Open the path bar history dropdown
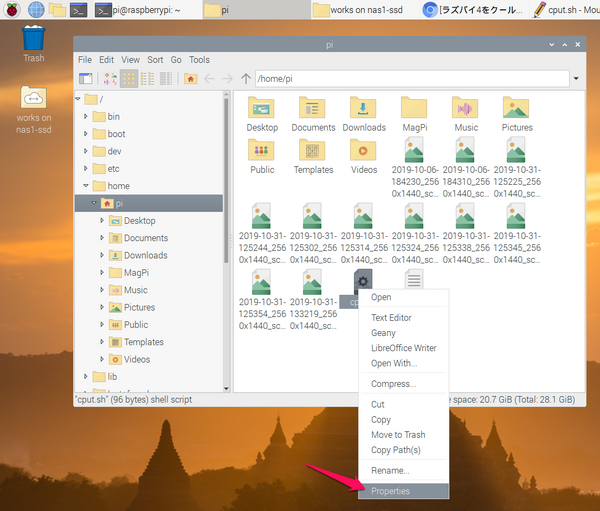600x511 pixels. (576, 78)
